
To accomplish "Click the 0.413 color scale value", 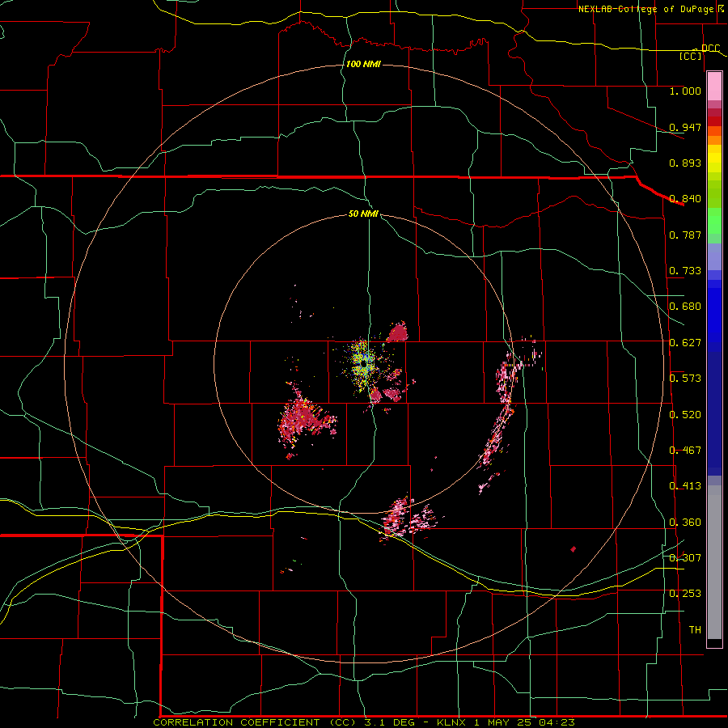I will pyautogui.click(x=685, y=486).
